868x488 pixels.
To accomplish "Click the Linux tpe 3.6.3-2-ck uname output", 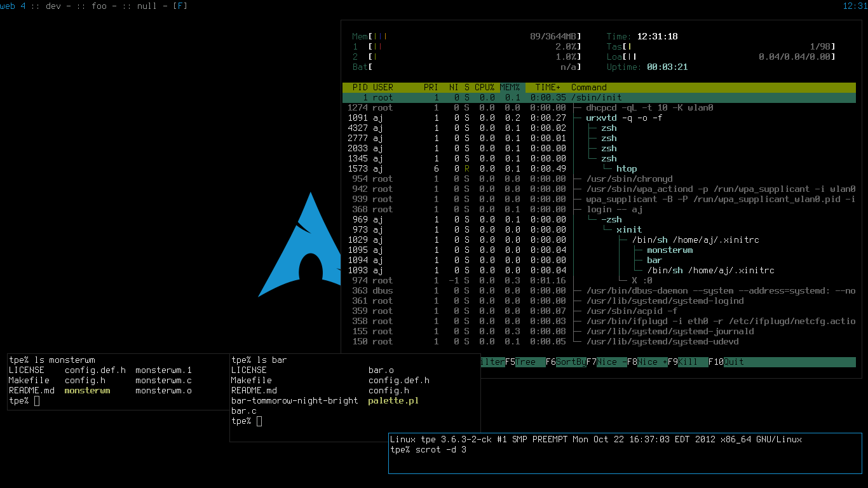I will tap(596, 440).
